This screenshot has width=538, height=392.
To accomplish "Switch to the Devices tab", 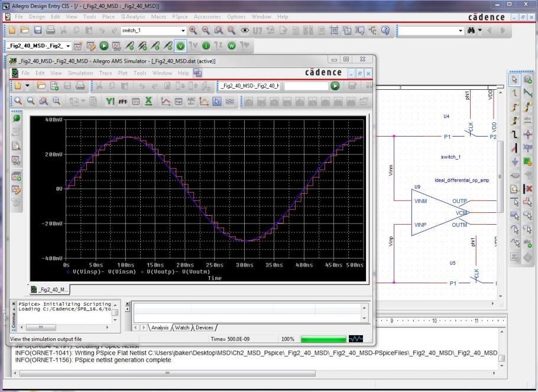I will 204,328.
